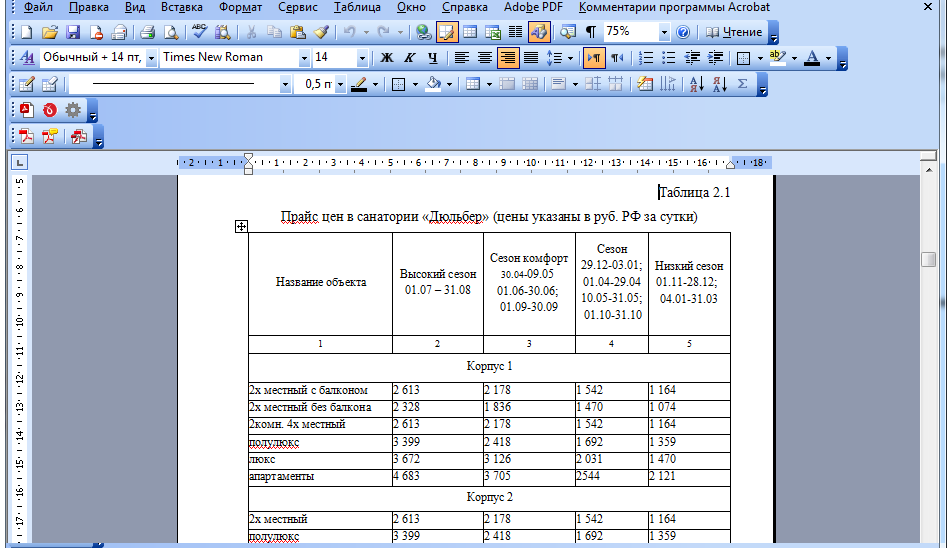
Task: Increase the paragraph indent
Action: tap(715, 57)
